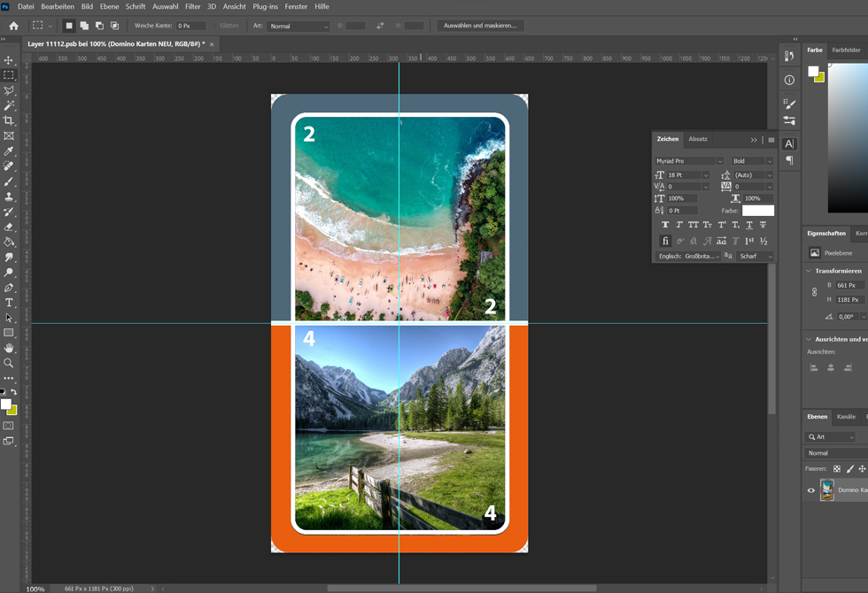
Task: Collapse the Transformieren section
Action: (x=809, y=271)
